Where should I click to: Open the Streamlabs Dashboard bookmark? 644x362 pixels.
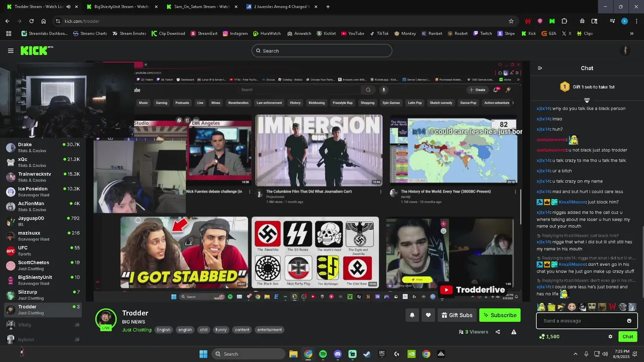(x=44, y=34)
